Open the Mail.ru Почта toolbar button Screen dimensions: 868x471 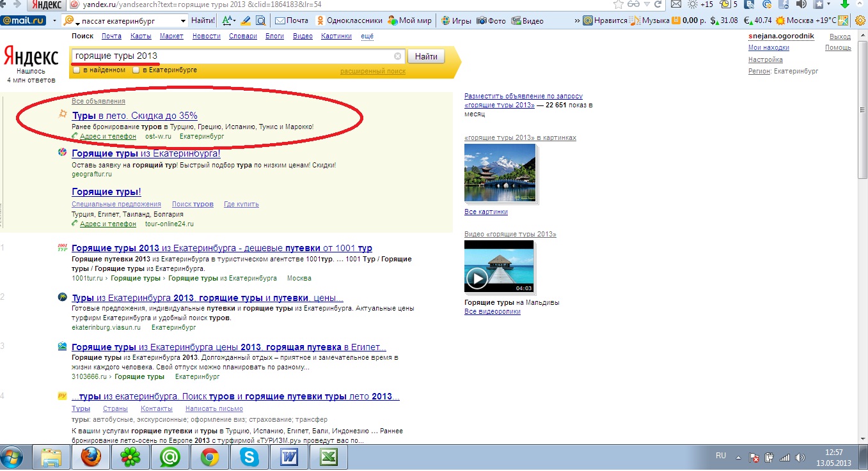[x=292, y=20]
